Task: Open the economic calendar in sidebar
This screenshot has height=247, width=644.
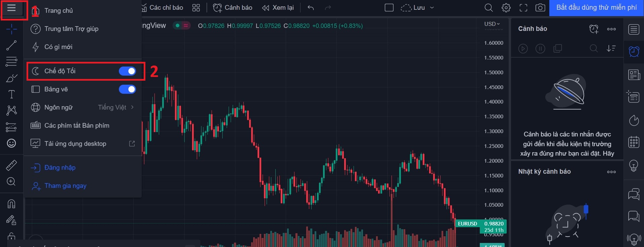Action: (634, 142)
